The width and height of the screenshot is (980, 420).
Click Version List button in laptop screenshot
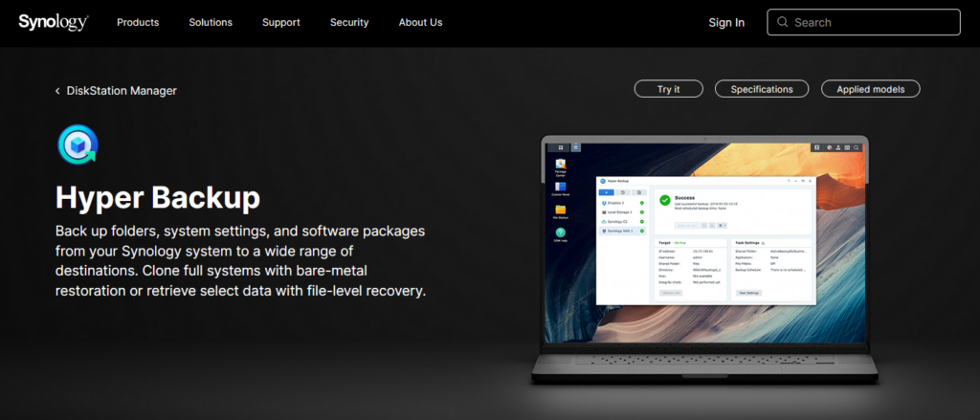point(671,293)
